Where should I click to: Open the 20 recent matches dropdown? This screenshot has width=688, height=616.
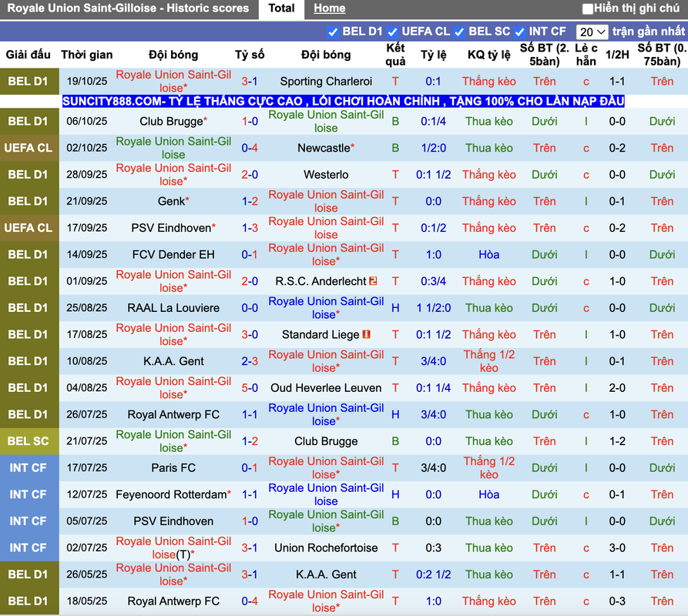592,32
